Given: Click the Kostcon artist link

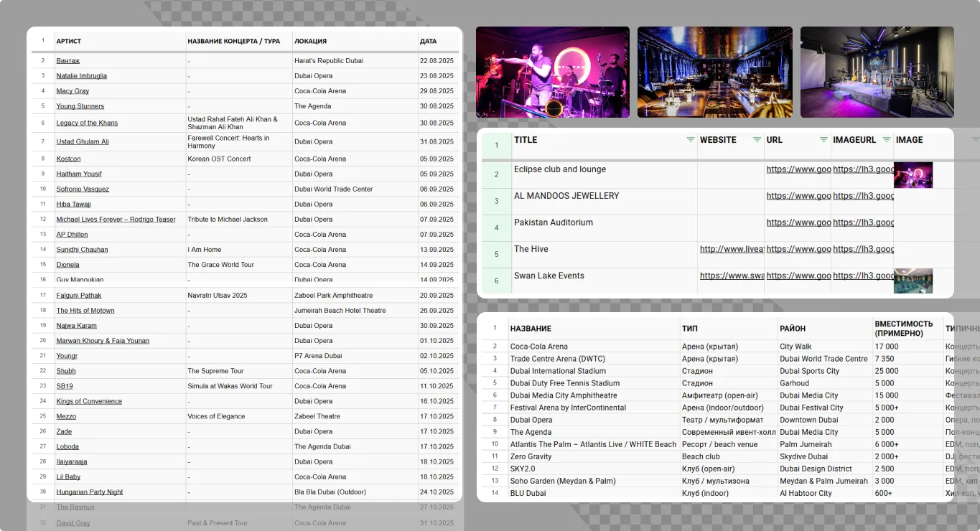Looking at the screenshot, I should [69, 159].
